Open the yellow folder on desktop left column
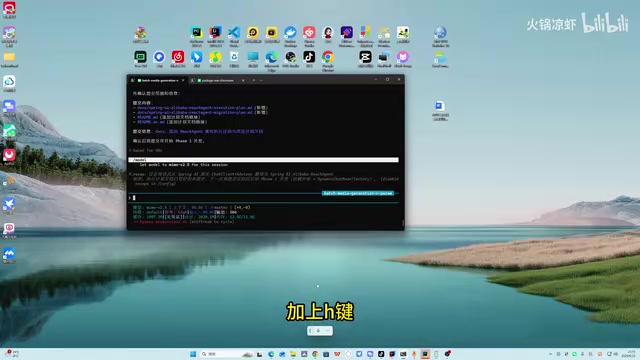640x360 pixels. 9,59
